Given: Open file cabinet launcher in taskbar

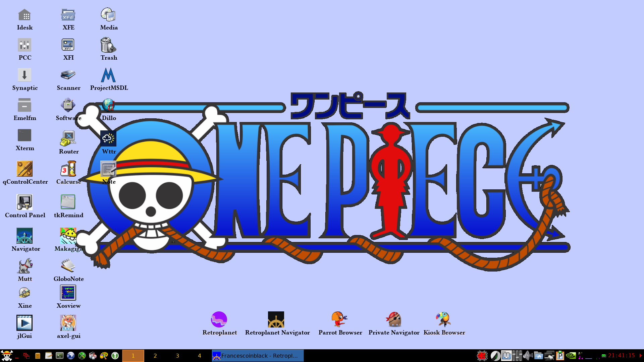Looking at the screenshot, I should (x=38, y=356).
